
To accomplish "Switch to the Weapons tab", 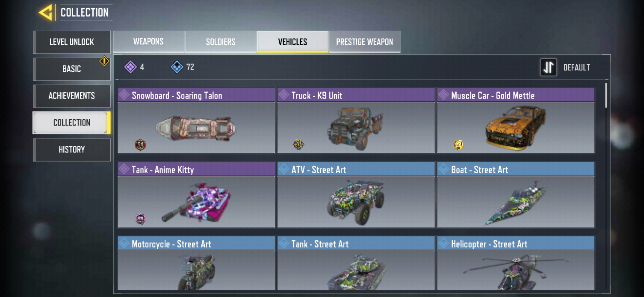I will pyautogui.click(x=149, y=42).
